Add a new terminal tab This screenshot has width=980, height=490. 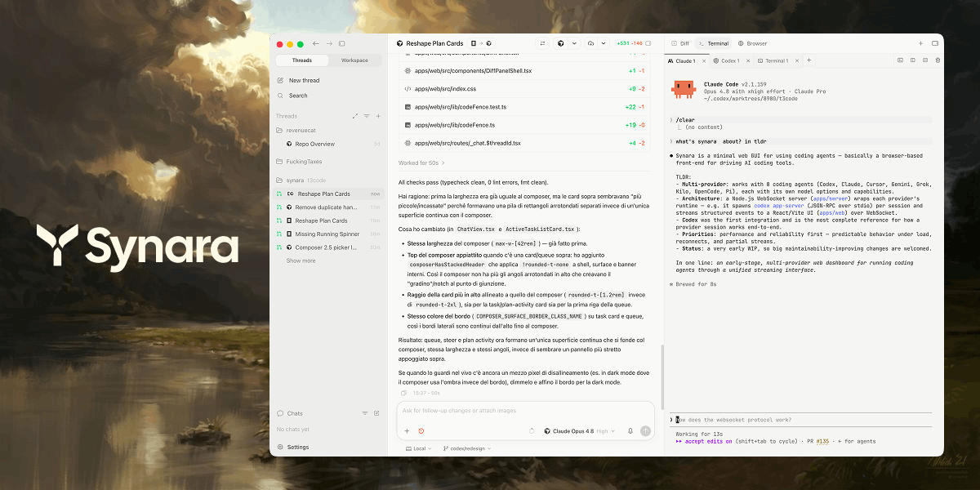coord(808,60)
